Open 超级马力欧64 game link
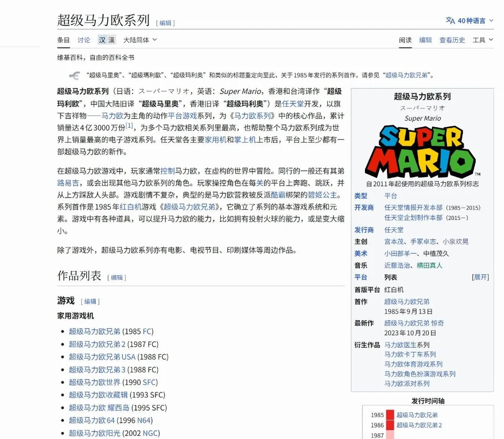The image size is (504, 439). tap(92, 420)
